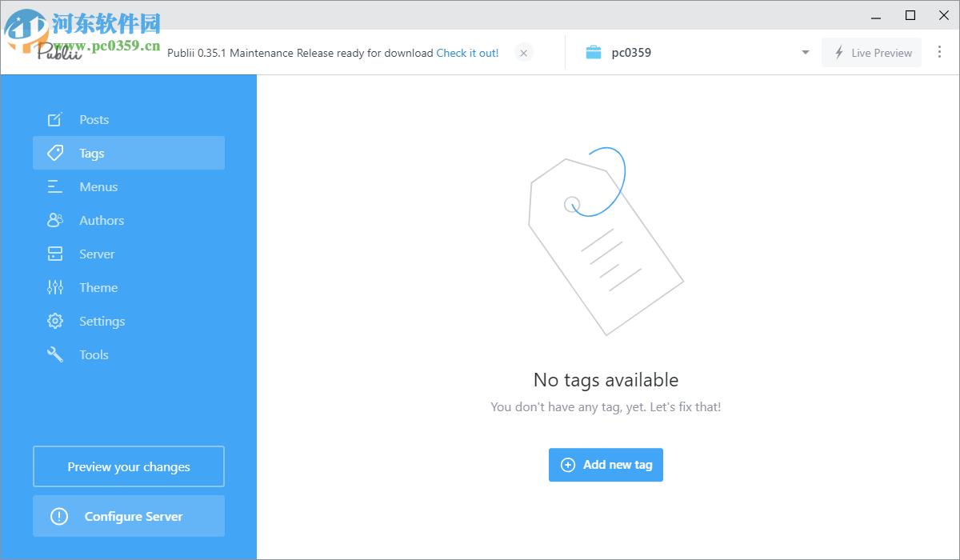Click the "You don't have any tag" message
Image resolution: width=960 pixels, height=560 pixels.
pyautogui.click(x=606, y=407)
